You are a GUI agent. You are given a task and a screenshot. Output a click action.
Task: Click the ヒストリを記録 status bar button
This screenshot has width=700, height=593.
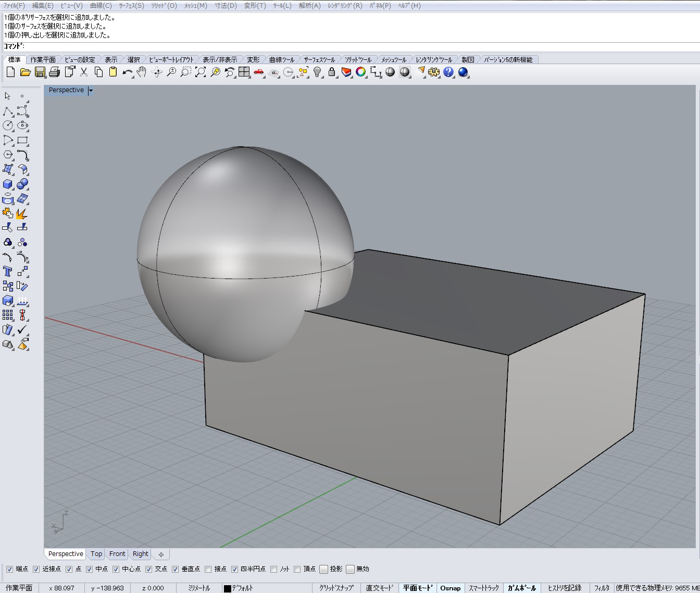(x=565, y=588)
